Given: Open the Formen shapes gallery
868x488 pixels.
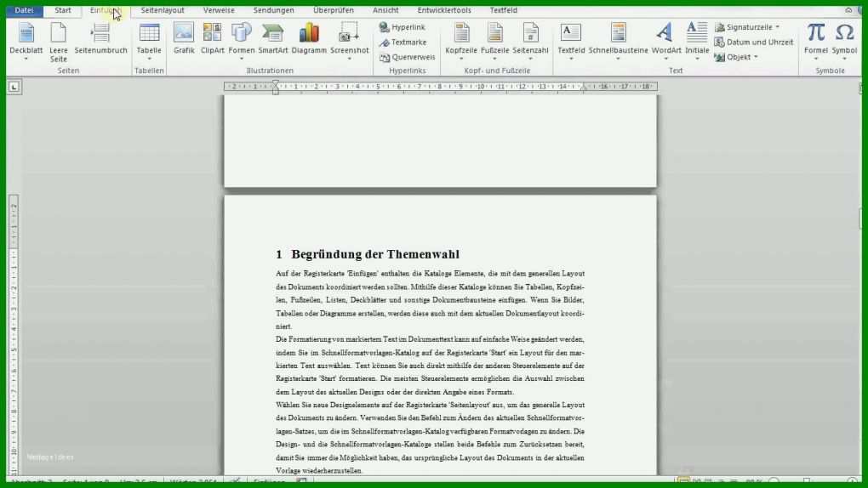Looking at the screenshot, I should pyautogui.click(x=242, y=41).
